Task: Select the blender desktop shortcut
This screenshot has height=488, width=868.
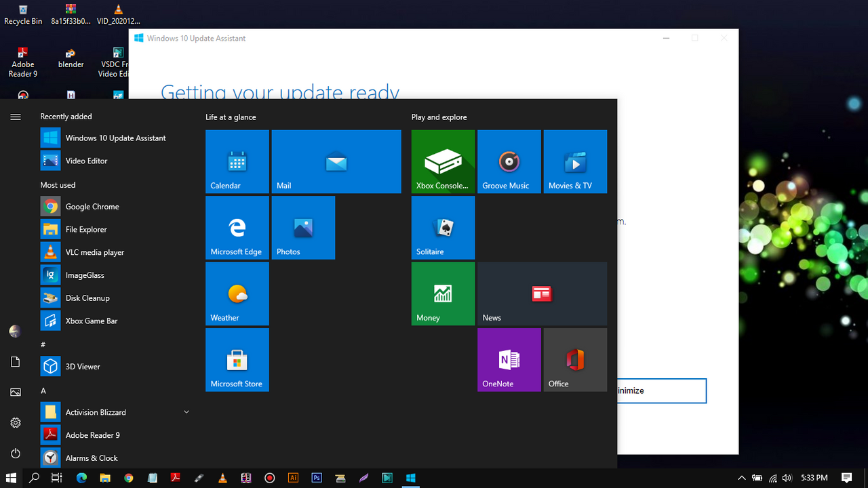Action: [71, 58]
